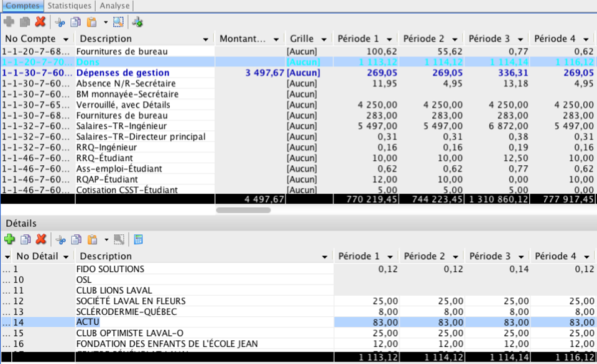
Task: Switch to the Statistiques tab
Action: [69, 6]
